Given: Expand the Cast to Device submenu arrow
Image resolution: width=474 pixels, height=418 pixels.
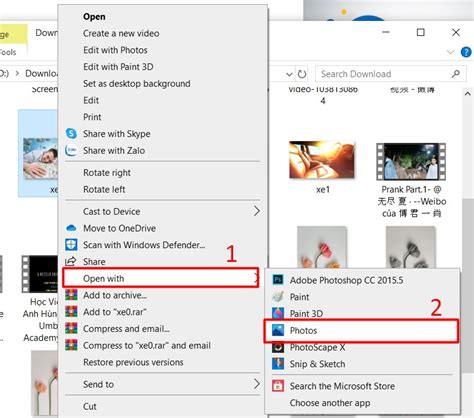Looking at the screenshot, I should tap(256, 211).
